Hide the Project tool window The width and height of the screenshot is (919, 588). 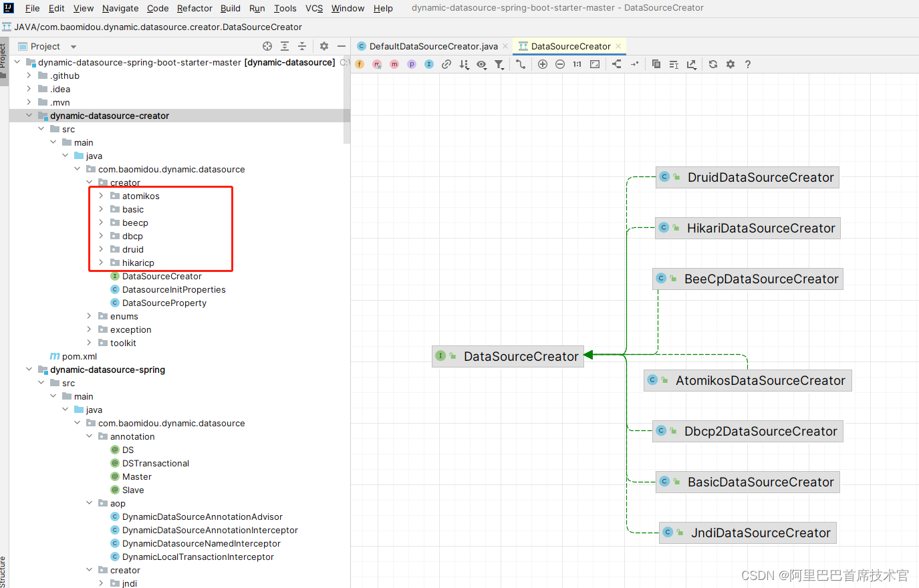pyautogui.click(x=342, y=46)
